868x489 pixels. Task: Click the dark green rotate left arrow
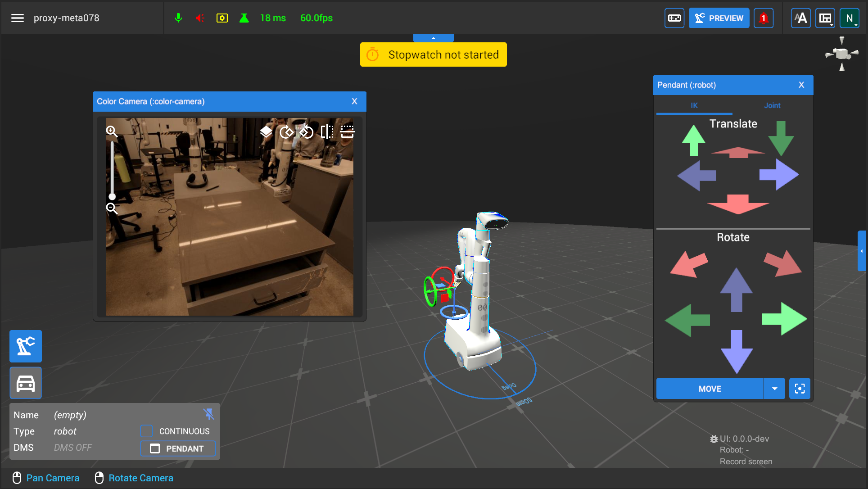click(x=687, y=320)
